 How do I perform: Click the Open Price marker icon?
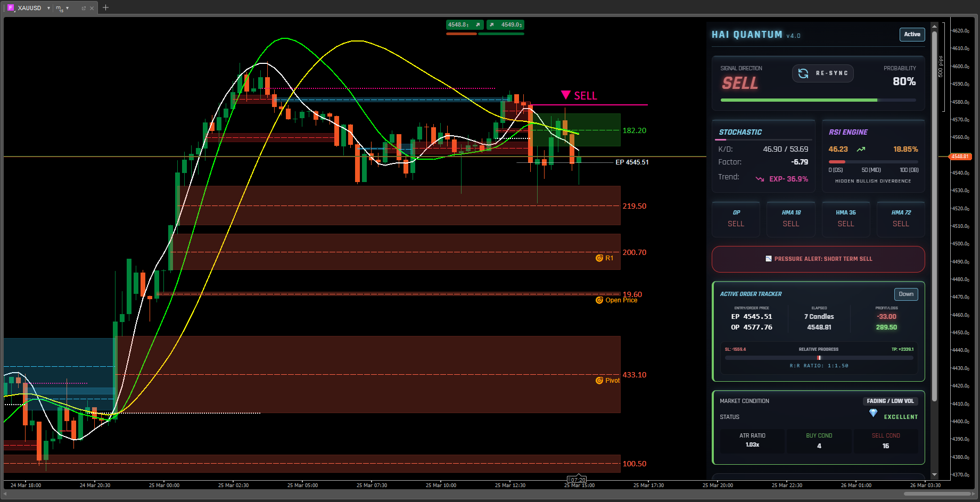(599, 300)
